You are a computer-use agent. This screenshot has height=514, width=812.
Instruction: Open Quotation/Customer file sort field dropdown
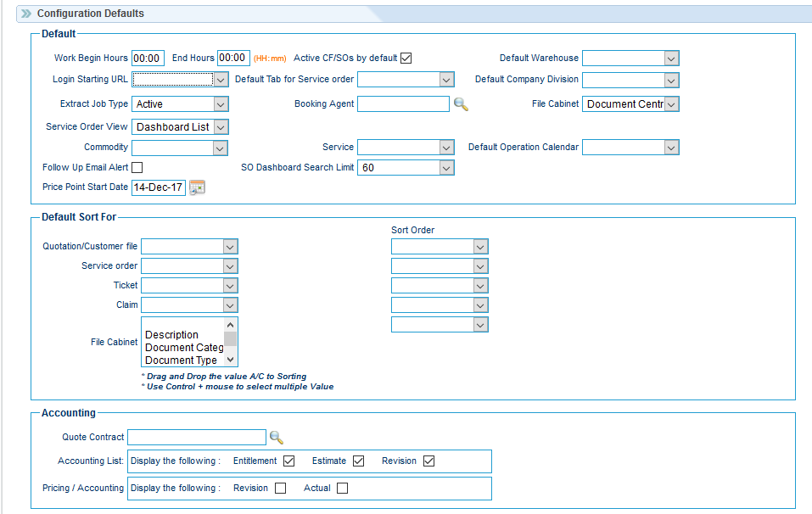189,247
